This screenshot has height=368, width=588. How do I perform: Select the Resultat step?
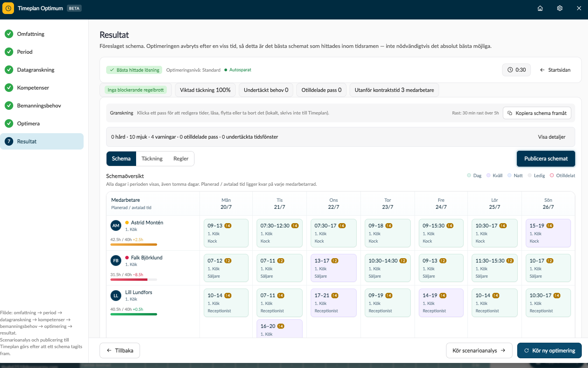point(42,141)
